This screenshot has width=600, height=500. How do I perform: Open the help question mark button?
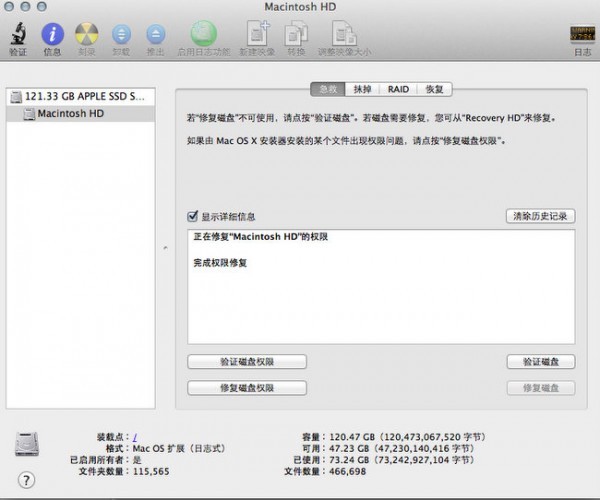pos(26,480)
